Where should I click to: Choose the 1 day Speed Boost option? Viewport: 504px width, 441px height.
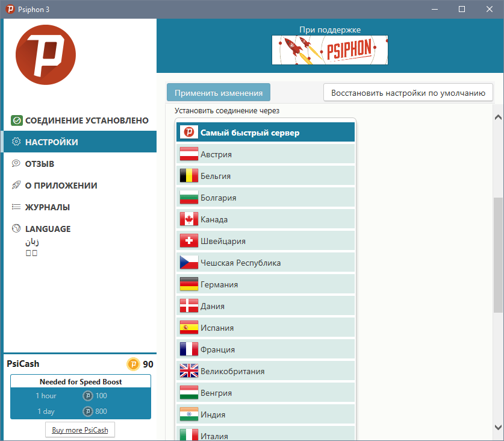click(x=81, y=411)
